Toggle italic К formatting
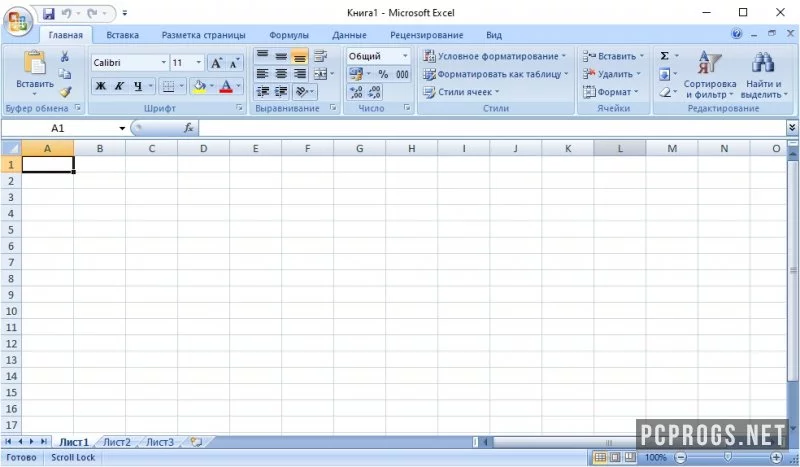The image size is (800, 467). (x=119, y=86)
